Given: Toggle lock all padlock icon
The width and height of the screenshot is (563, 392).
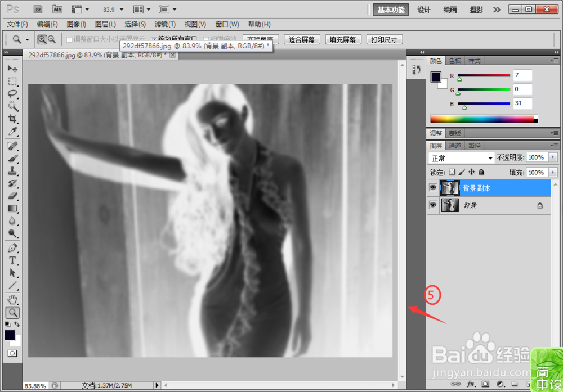Looking at the screenshot, I should [x=481, y=172].
